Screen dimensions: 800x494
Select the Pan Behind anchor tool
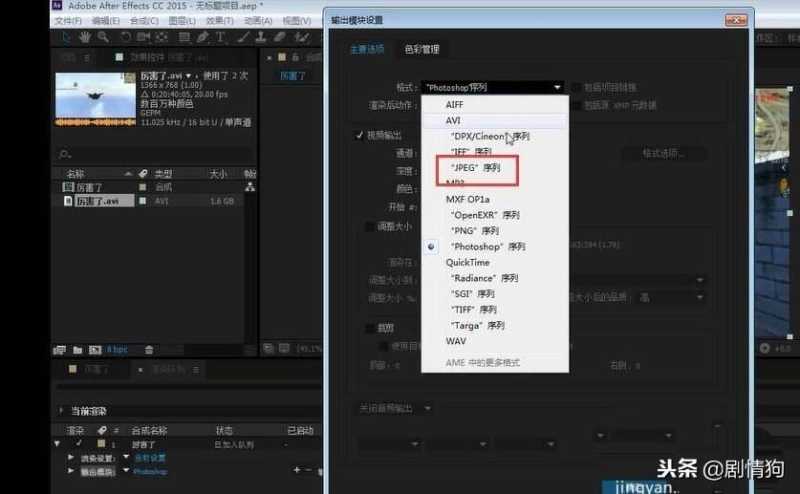162,37
